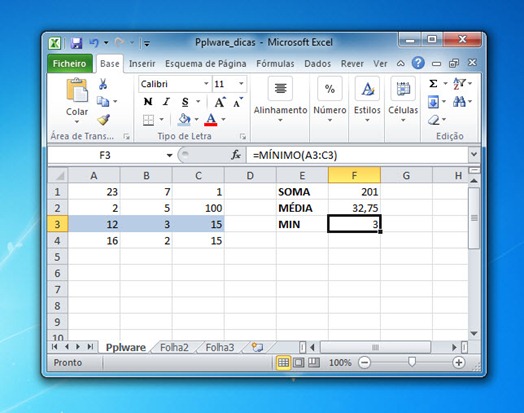Select the SOMA label cell
Viewport: 524px width, 413px height.
pos(302,192)
